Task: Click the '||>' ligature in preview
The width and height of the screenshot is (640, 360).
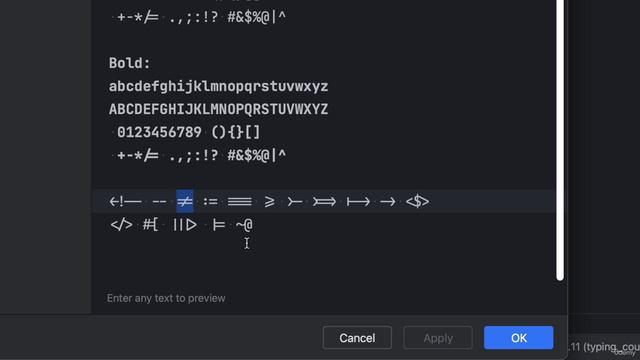Action: click(185, 224)
